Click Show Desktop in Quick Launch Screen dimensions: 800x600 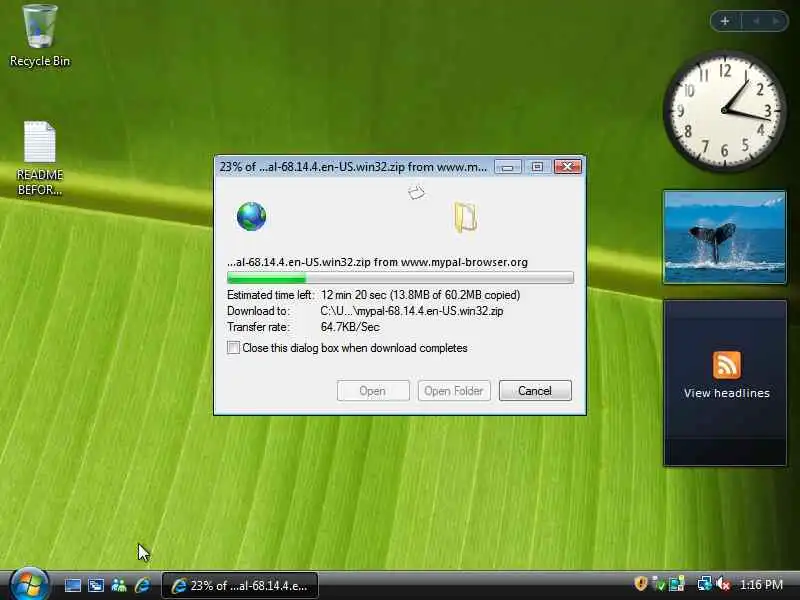click(x=72, y=585)
